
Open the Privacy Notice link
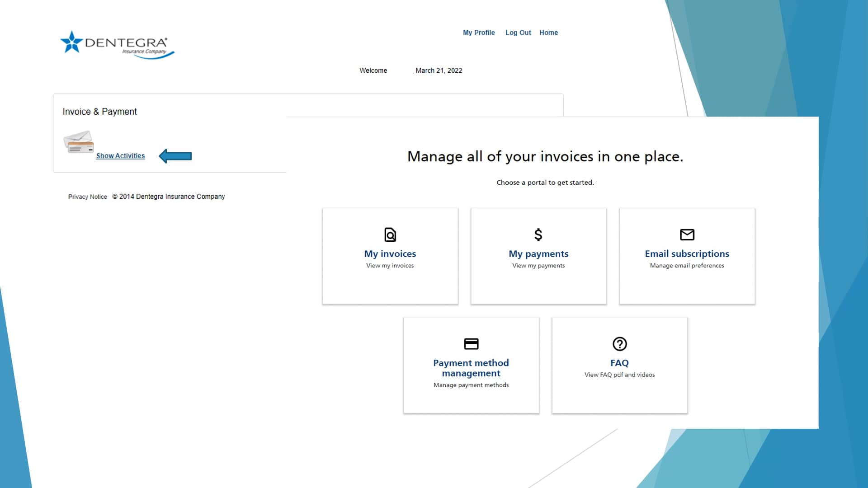(x=87, y=197)
